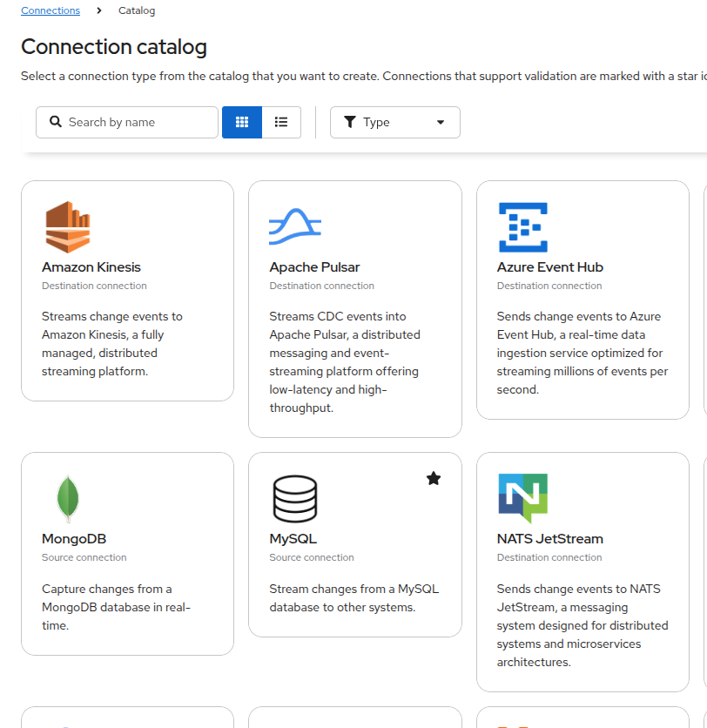Click the Azure Event Hub icon

(522, 227)
